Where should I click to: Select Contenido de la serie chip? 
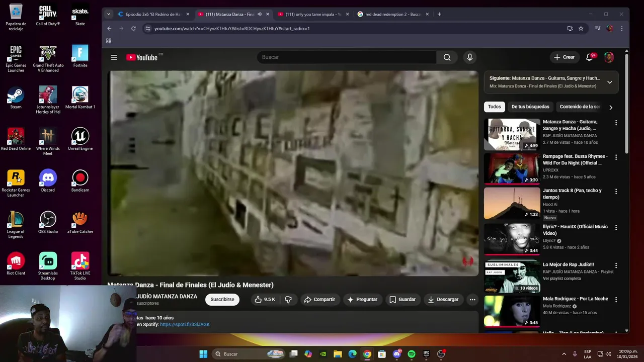point(580,107)
